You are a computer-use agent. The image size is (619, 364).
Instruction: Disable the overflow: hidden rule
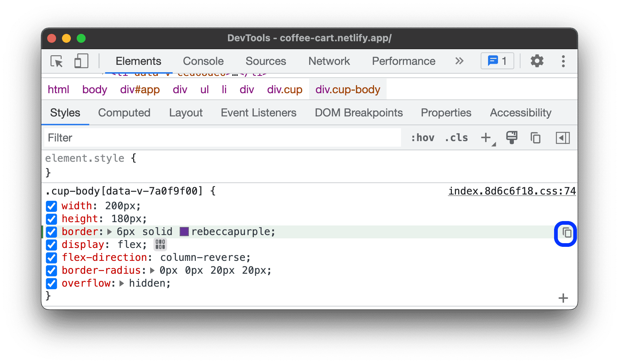(x=51, y=284)
